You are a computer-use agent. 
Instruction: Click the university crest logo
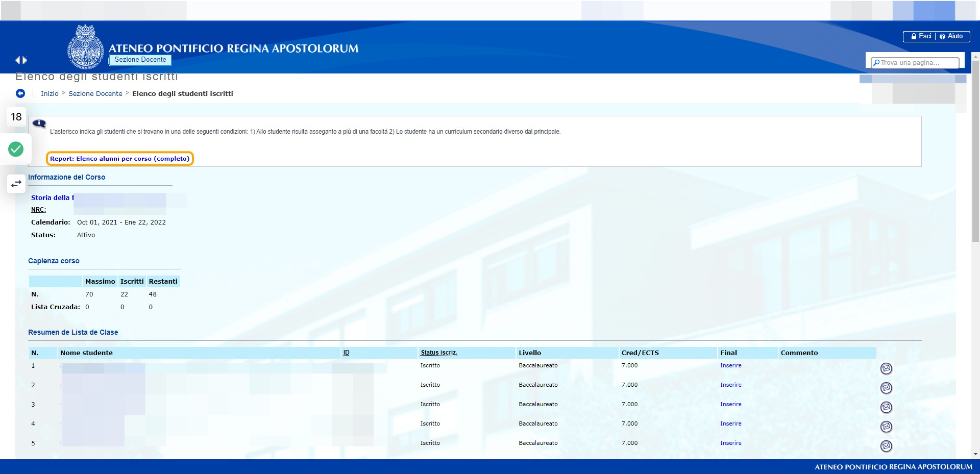(x=86, y=47)
